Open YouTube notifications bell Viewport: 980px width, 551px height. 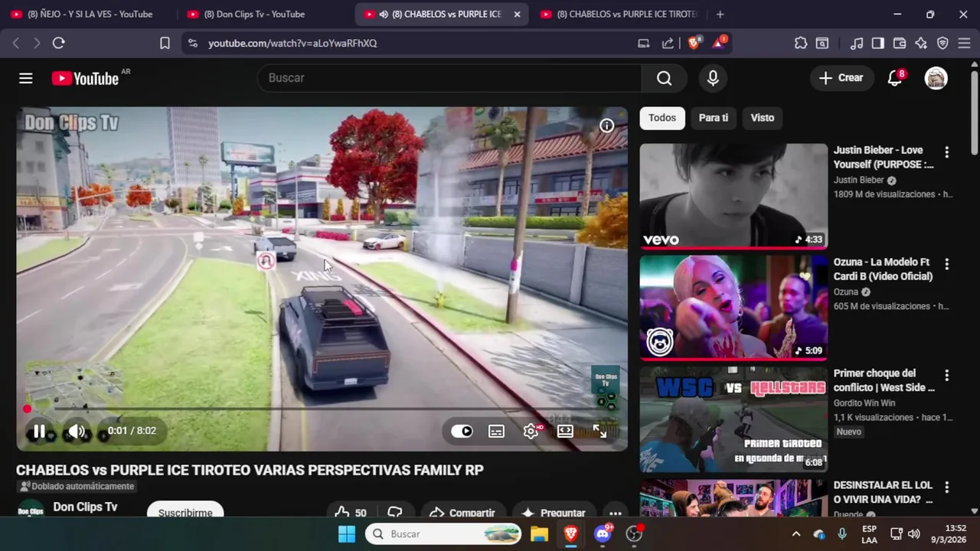894,78
